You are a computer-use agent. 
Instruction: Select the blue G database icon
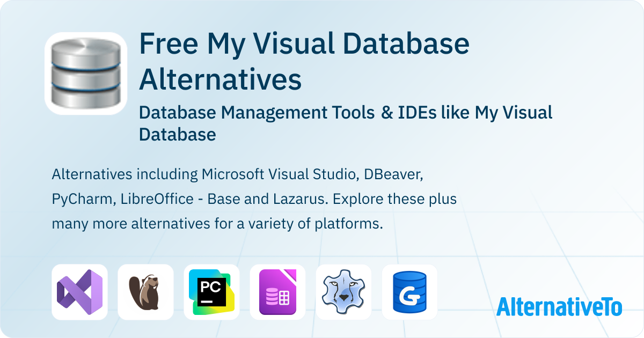coord(409,292)
